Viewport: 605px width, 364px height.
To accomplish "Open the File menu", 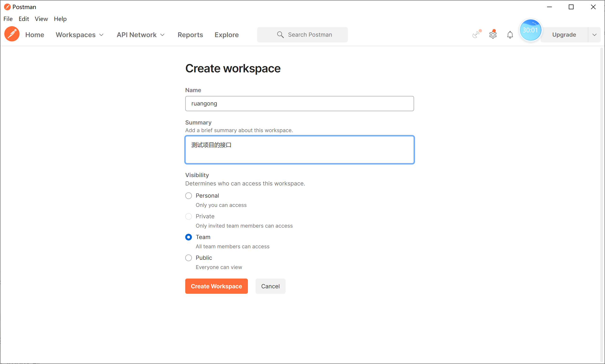I will coord(8,19).
